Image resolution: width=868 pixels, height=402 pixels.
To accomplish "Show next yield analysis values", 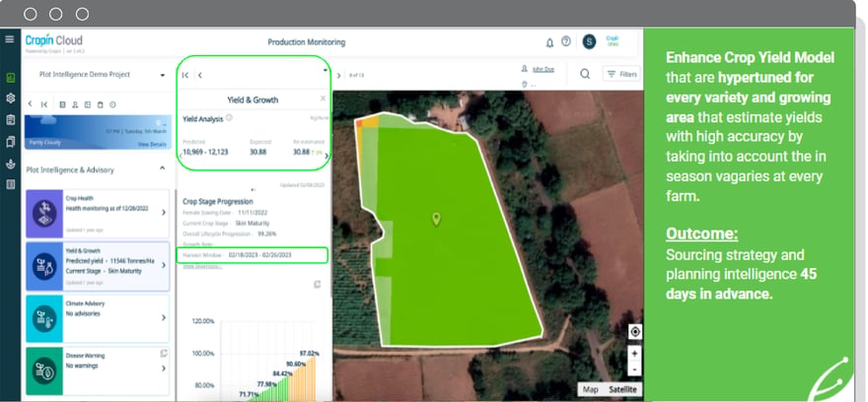I will (326, 156).
